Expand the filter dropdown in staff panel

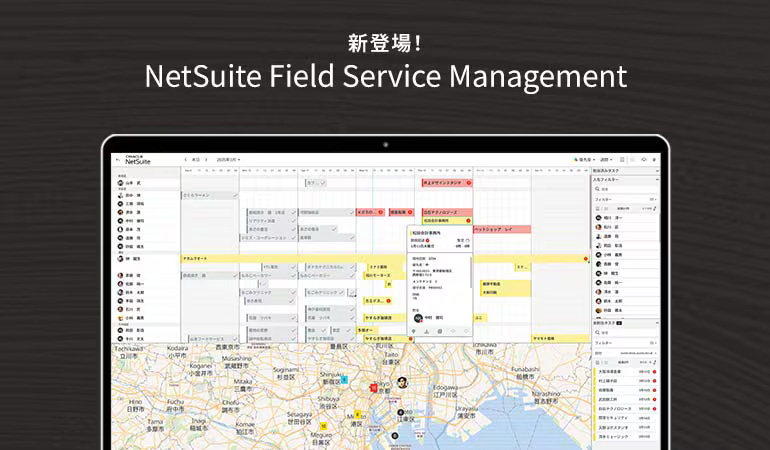pyautogui.click(x=653, y=199)
